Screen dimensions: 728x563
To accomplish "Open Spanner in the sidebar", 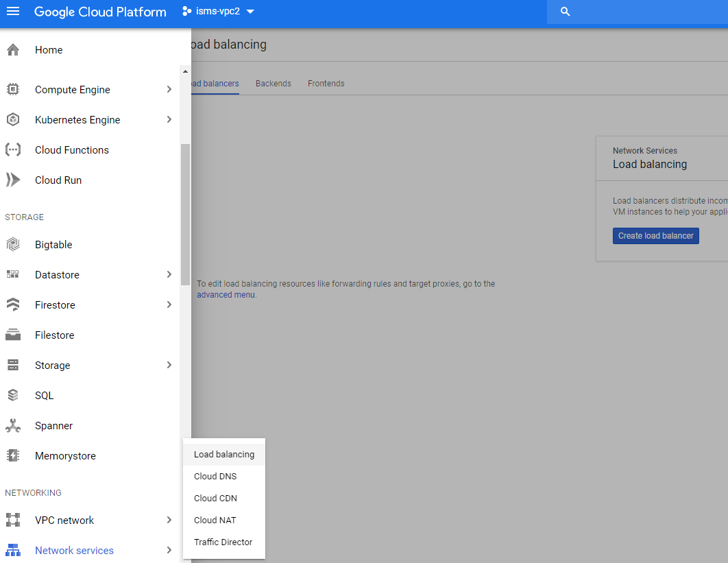I will pyautogui.click(x=54, y=425).
